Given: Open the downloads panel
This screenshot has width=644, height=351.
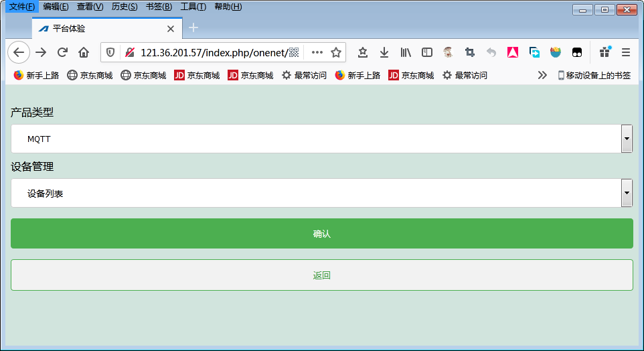Looking at the screenshot, I should [384, 52].
